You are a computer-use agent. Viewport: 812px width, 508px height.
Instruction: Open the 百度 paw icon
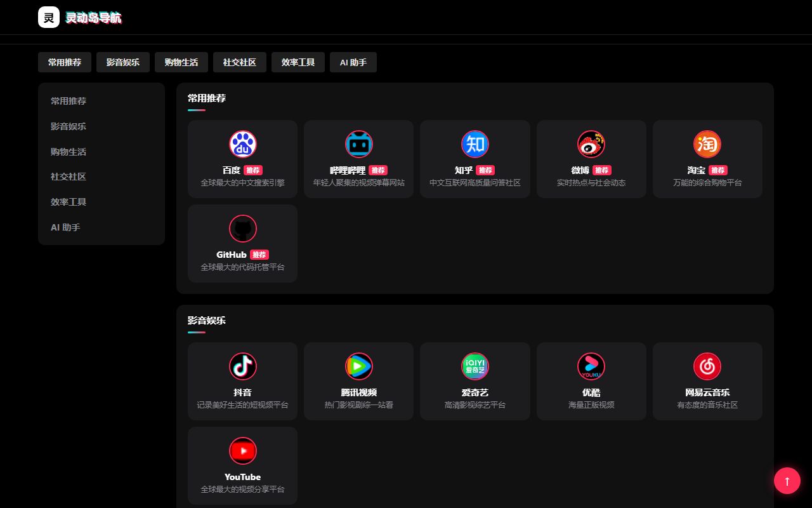[x=242, y=144]
